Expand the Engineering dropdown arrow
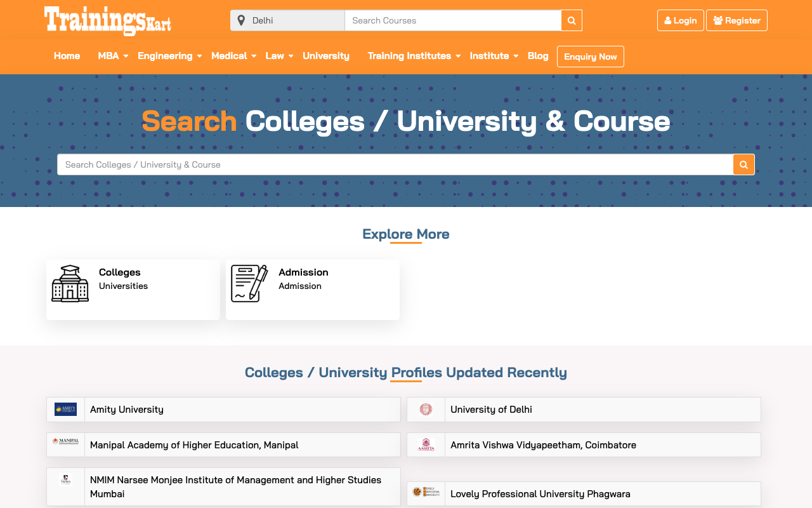 point(199,56)
